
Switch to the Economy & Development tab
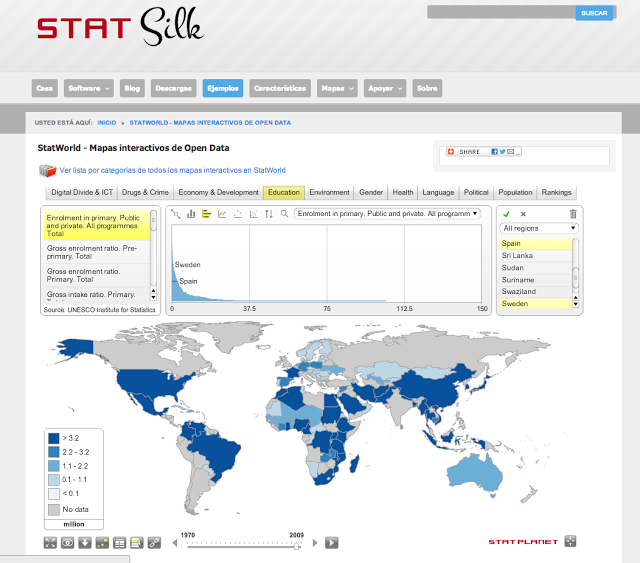(218, 192)
